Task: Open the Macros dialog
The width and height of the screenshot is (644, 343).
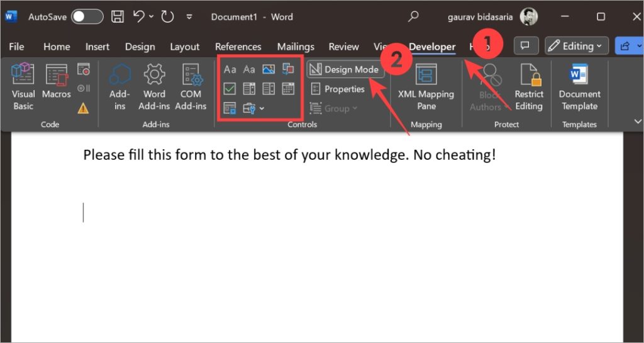Action: tap(56, 81)
